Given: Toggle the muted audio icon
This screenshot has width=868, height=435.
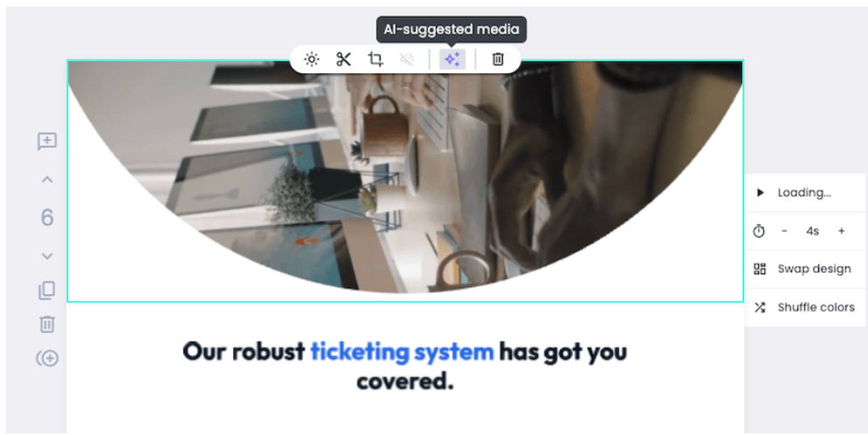Looking at the screenshot, I should [407, 59].
